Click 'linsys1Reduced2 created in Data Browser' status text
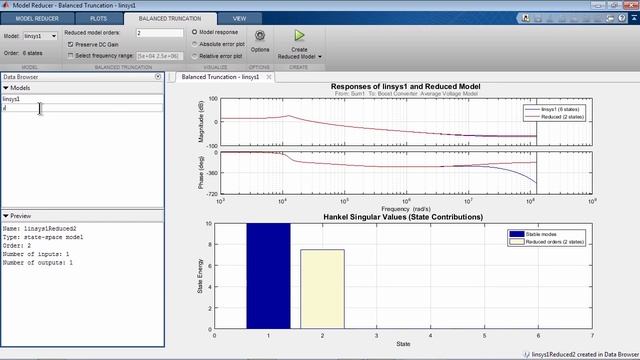640x360 pixels. pyautogui.click(x=585, y=355)
